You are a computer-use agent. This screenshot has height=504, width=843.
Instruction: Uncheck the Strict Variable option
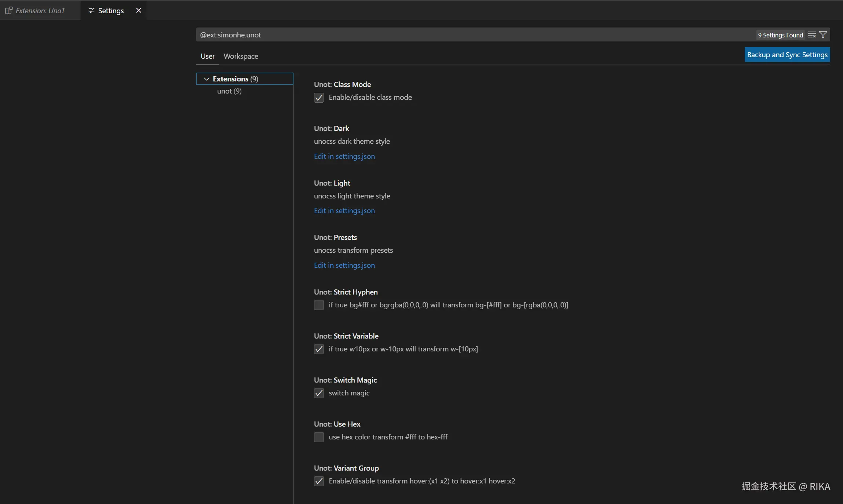pos(319,349)
